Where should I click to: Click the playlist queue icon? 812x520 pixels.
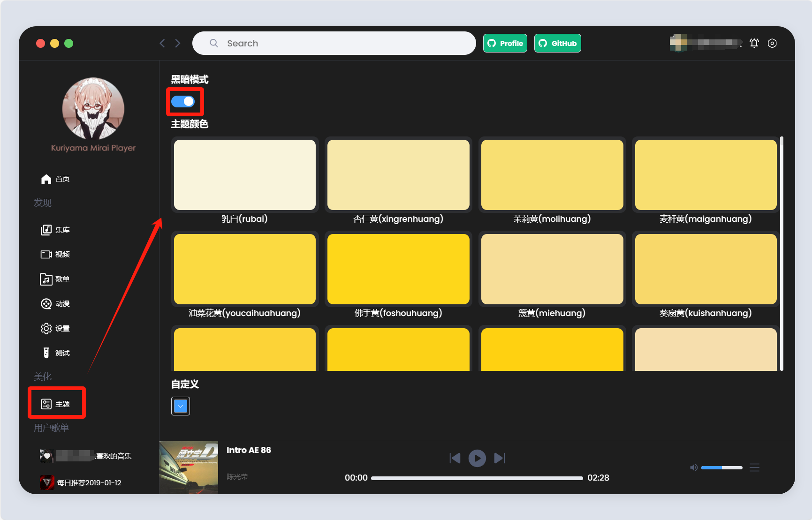(754, 467)
